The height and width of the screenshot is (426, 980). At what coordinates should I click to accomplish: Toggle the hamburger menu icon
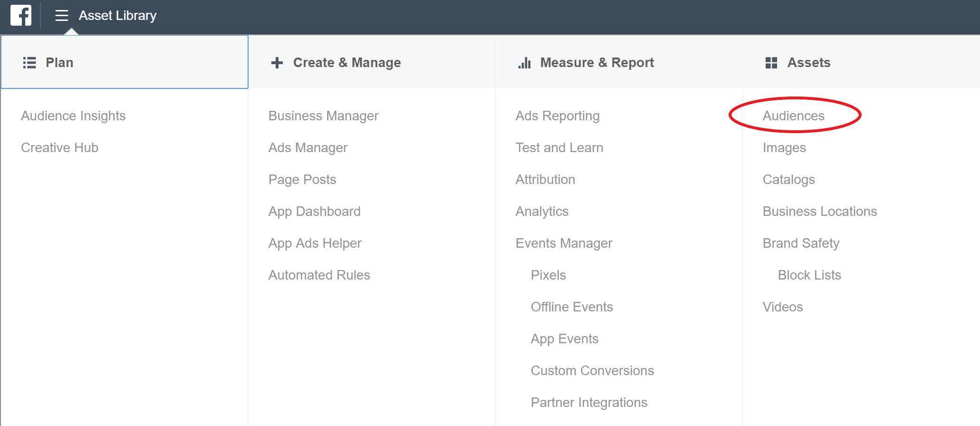click(x=62, y=16)
